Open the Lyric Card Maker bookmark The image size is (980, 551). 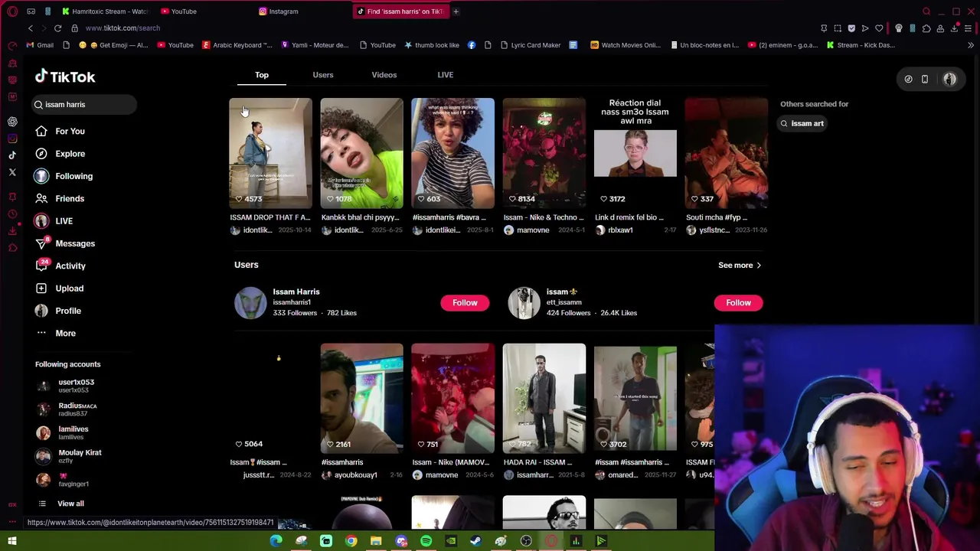(x=531, y=45)
